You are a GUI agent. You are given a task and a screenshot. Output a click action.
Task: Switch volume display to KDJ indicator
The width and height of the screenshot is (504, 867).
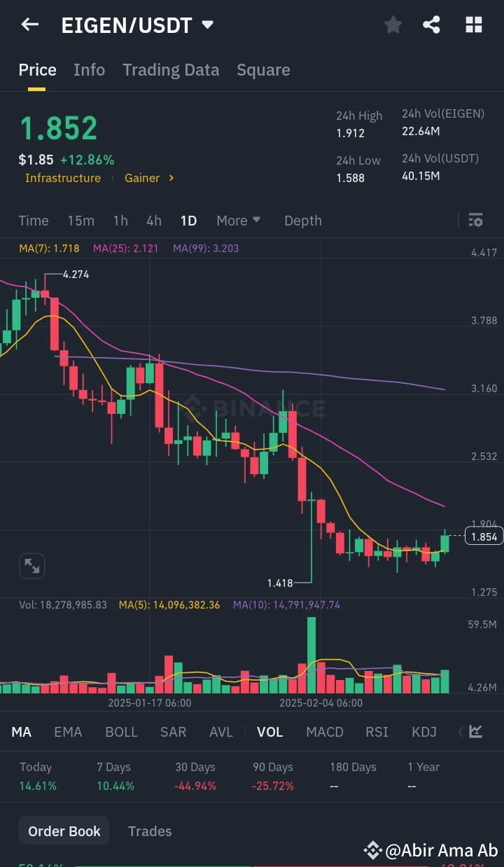pyautogui.click(x=423, y=731)
